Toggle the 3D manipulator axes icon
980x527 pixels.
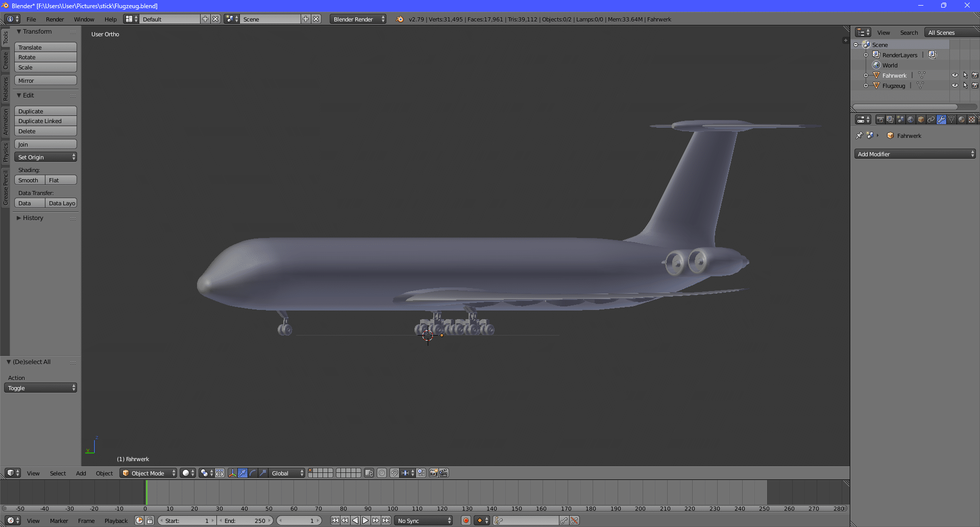coord(232,473)
